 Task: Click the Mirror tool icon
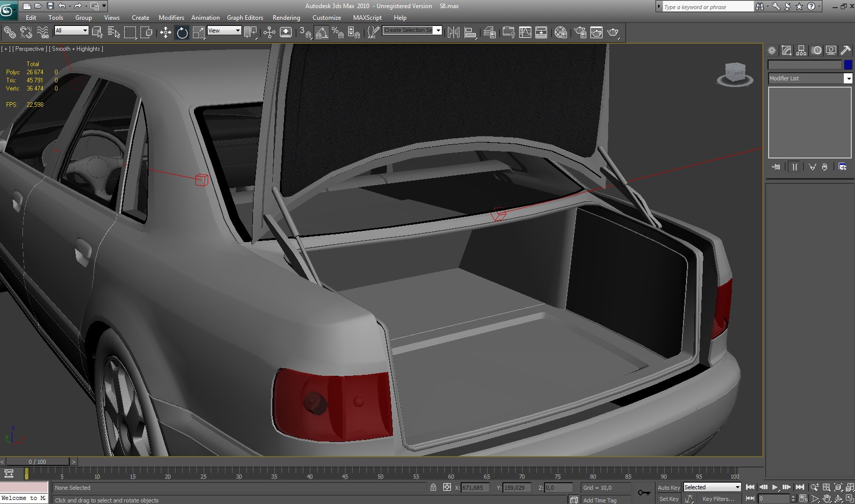pyautogui.click(x=453, y=33)
